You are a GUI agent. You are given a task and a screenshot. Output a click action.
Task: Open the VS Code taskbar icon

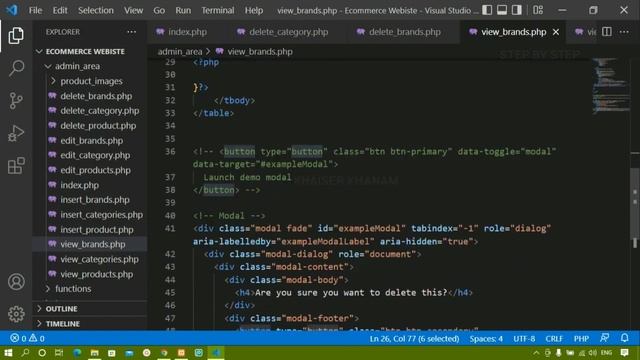pyautogui.click(x=216, y=353)
